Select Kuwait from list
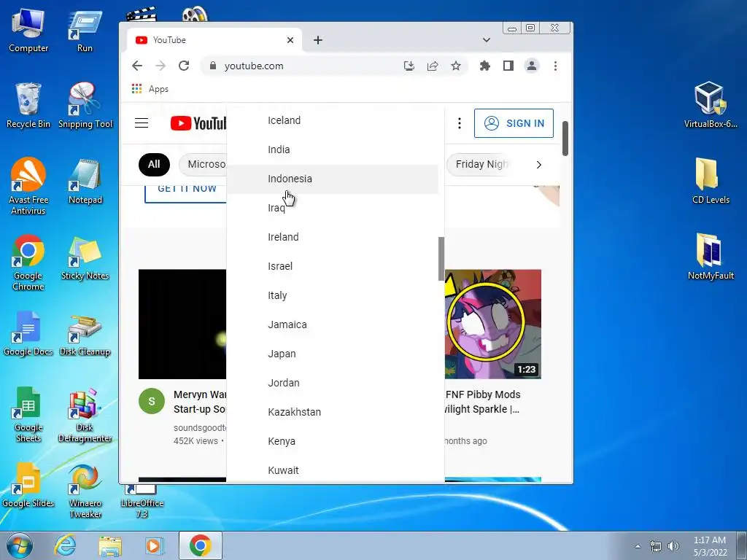Screen dimensions: 747x560 pyautogui.click(x=333, y=470)
